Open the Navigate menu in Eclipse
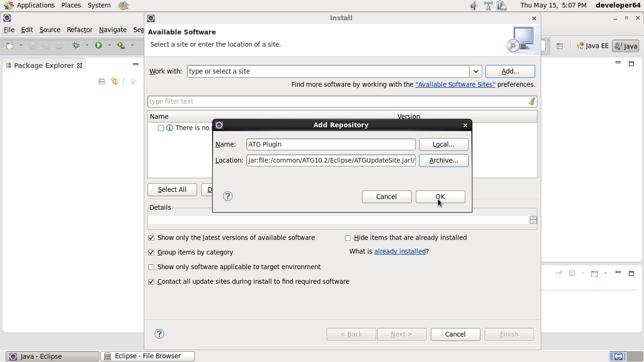The image size is (644, 362). (x=113, y=30)
